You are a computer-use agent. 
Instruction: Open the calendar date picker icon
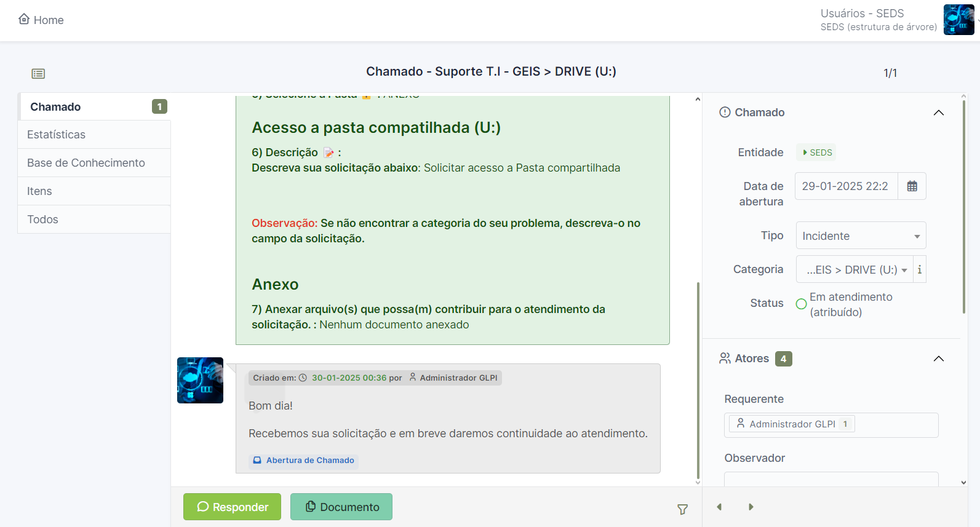point(912,186)
